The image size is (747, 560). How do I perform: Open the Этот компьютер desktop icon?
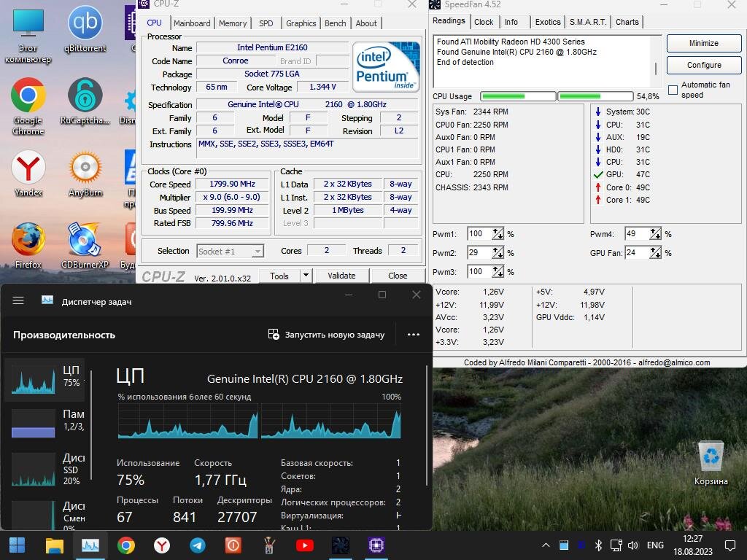28,36
